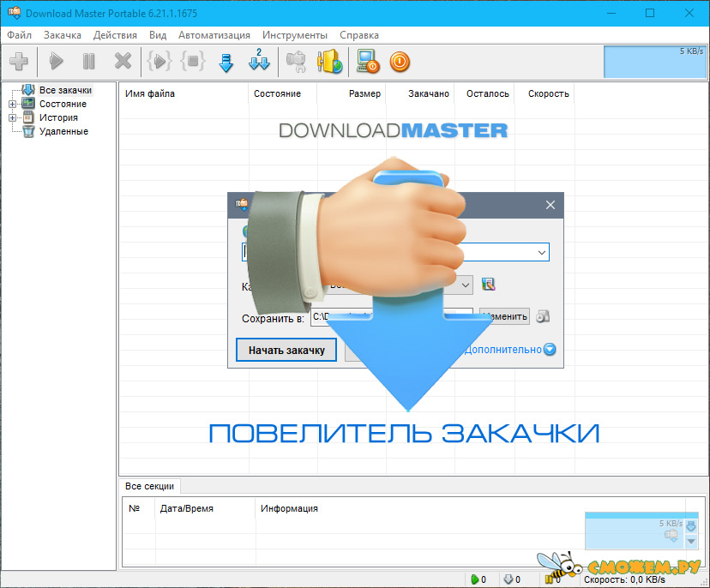Select Состояние category in the tree
This screenshot has width=710, height=588.
tap(63, 104)
